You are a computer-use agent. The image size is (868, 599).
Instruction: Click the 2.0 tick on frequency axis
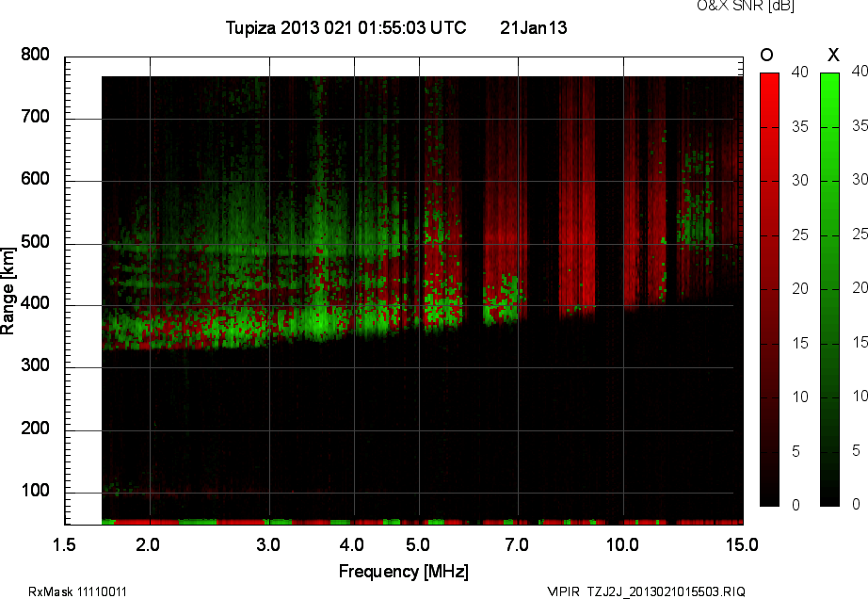click(149, 544)
